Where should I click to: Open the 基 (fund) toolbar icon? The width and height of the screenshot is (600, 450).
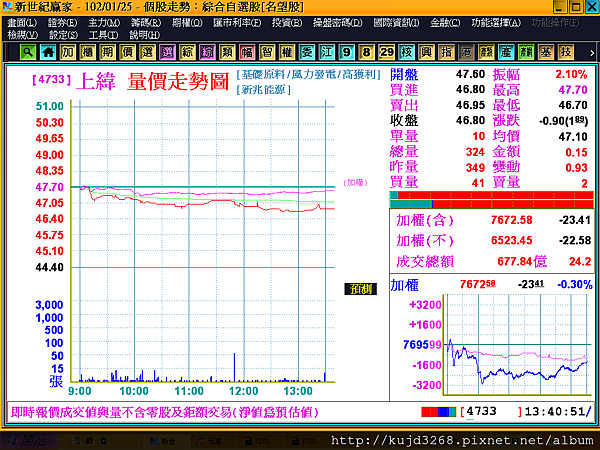[x=546, y=52]
